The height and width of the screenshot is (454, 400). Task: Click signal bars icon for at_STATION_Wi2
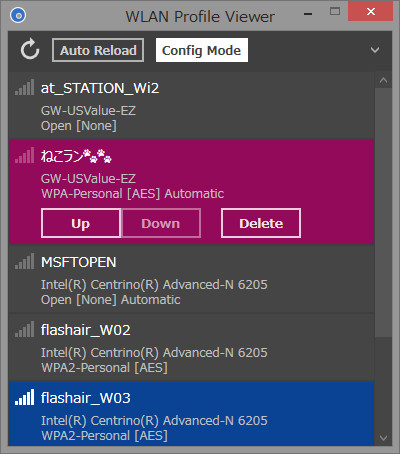pos(25,87)
